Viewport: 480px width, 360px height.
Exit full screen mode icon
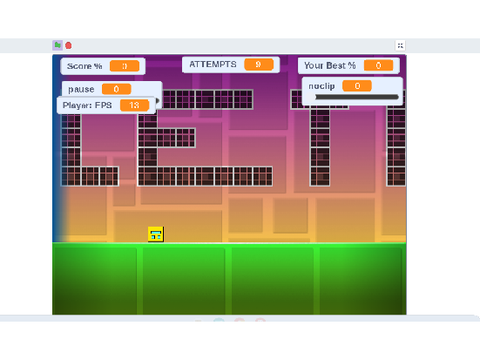tap(400, 45)
